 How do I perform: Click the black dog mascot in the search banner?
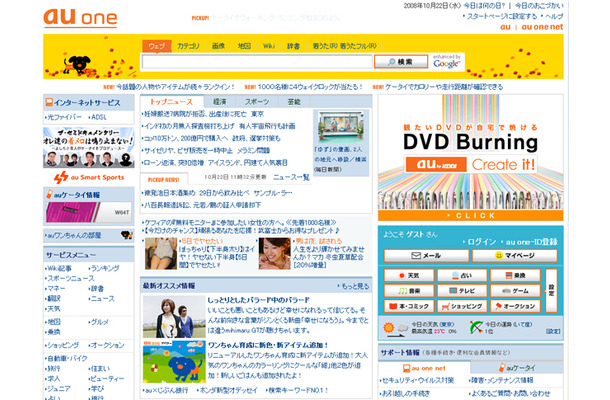tap(78, 64)
